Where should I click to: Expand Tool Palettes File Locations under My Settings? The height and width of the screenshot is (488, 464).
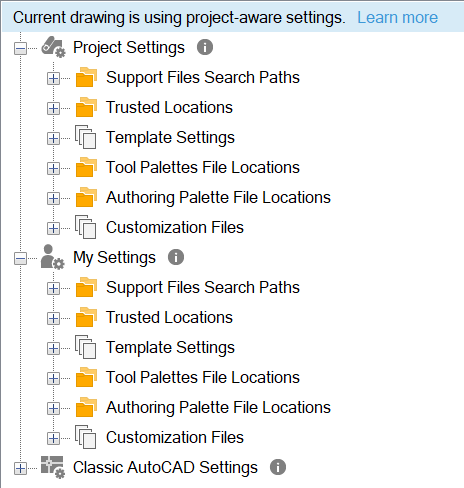point(53,379)
